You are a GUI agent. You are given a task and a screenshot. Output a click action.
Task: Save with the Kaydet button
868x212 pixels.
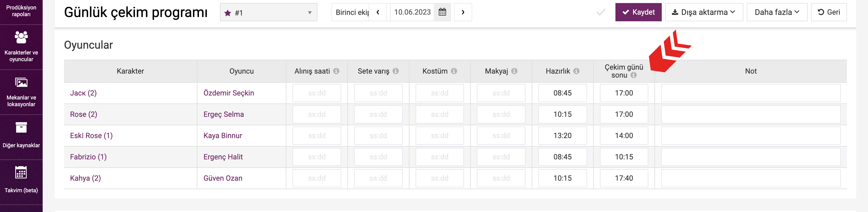pyautogui.click(x=638, y=12)
